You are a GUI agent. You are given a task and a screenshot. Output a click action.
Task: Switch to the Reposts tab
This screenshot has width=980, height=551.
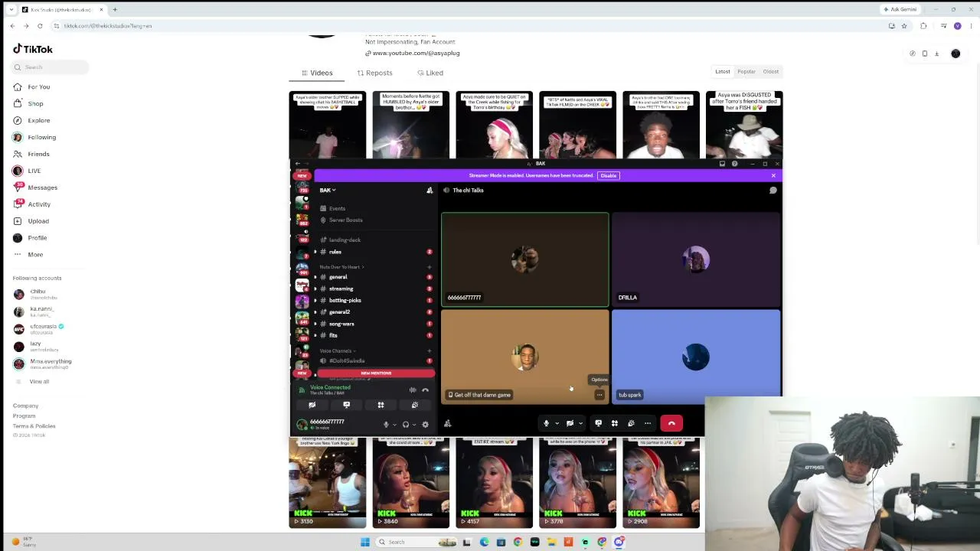[x=374, y=73]
